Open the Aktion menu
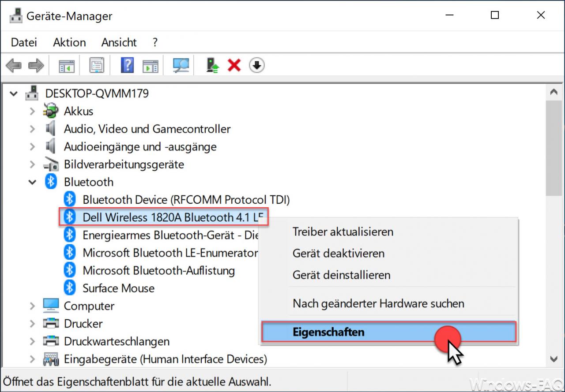 point(69,42)
